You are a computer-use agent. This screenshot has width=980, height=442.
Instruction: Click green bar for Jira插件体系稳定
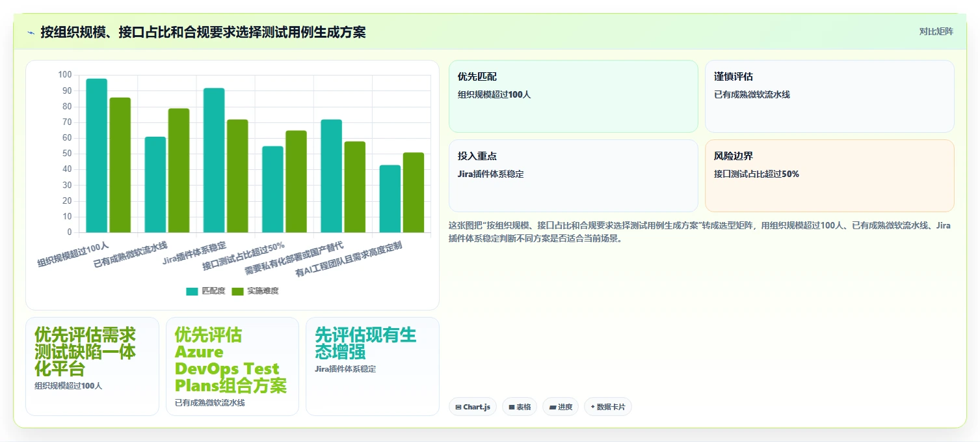point(237,176)
